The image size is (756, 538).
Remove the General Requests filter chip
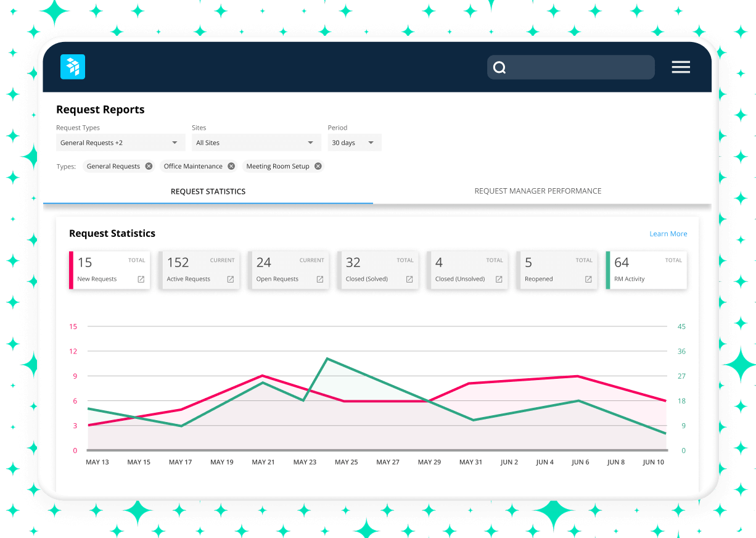pos(148,166)
